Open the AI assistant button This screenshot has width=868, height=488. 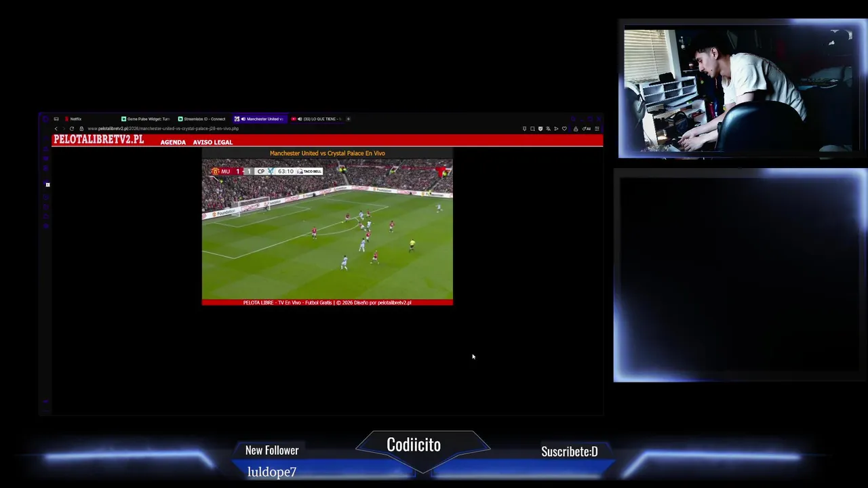pos(586,129)
